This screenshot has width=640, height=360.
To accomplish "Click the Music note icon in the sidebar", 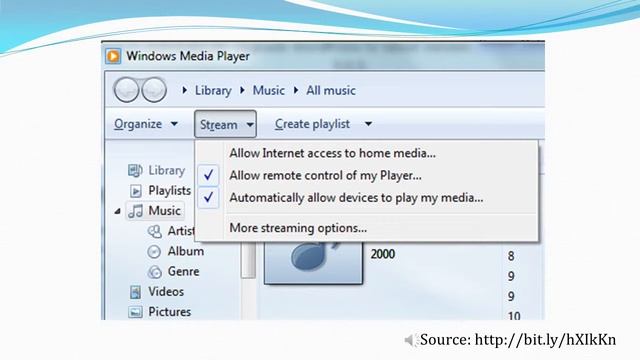I will click(x=136, y=211).
